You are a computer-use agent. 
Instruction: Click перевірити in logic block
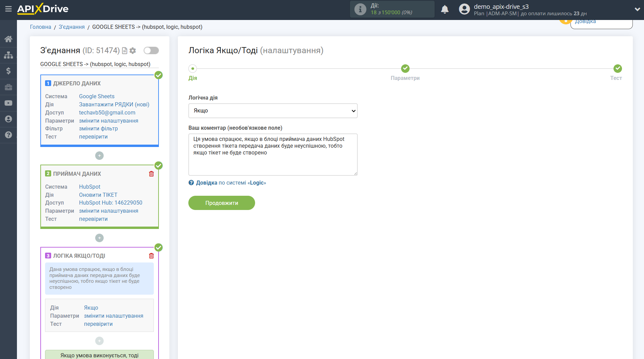99,324
